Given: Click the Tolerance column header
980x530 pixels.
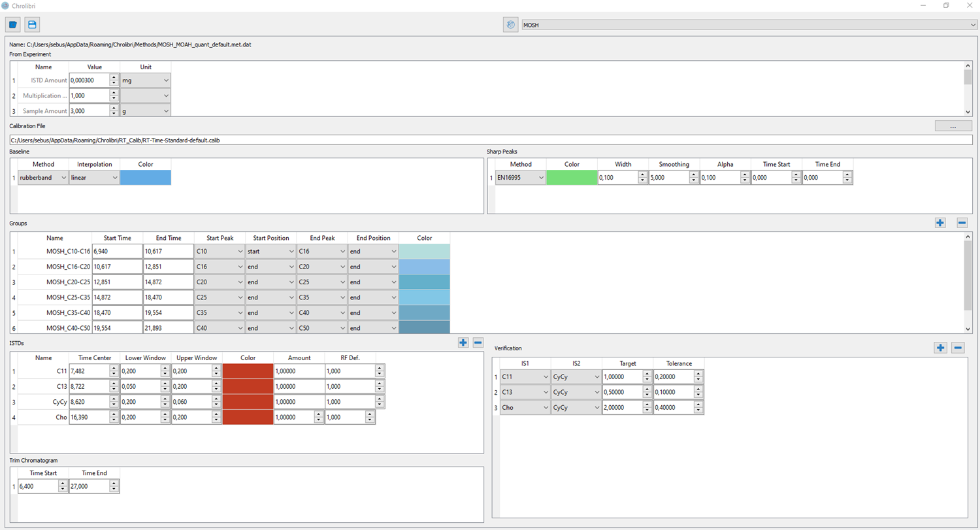Looking at the screenshot, I should coord(678,363).
